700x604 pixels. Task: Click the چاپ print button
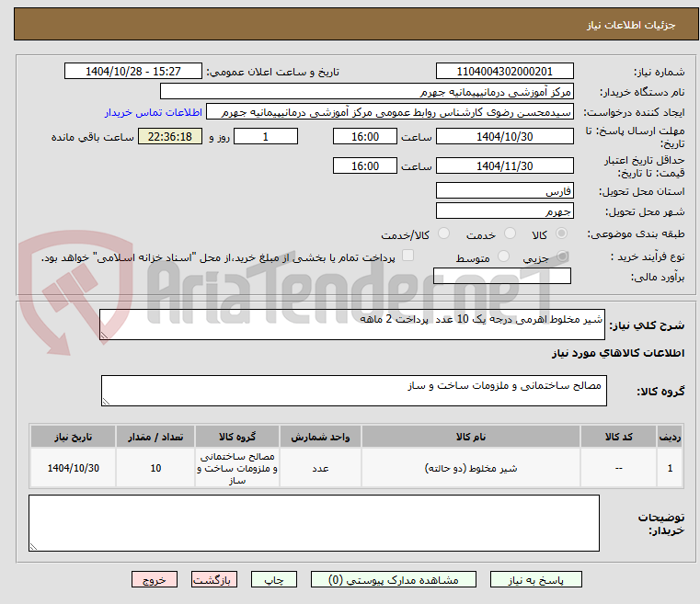point(274,579)
